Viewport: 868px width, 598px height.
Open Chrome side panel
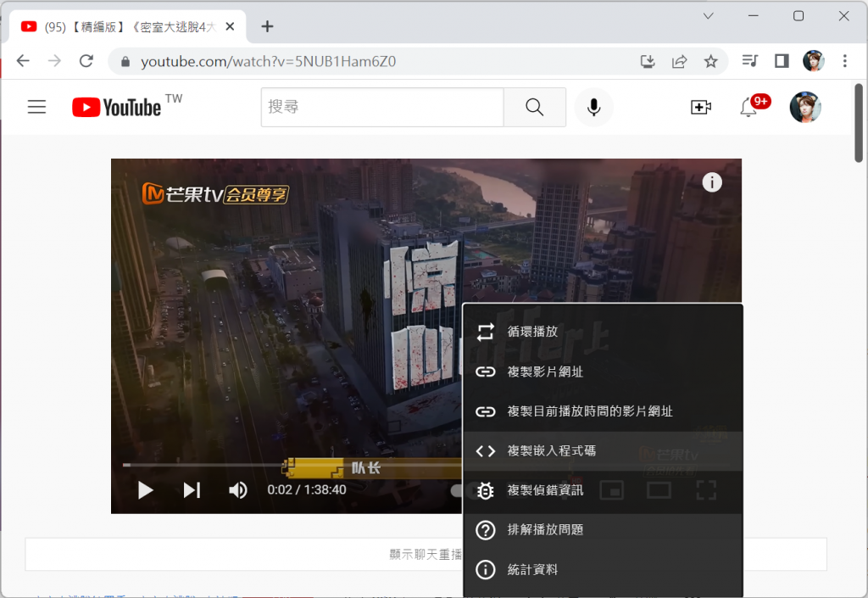tap(782, 61)
